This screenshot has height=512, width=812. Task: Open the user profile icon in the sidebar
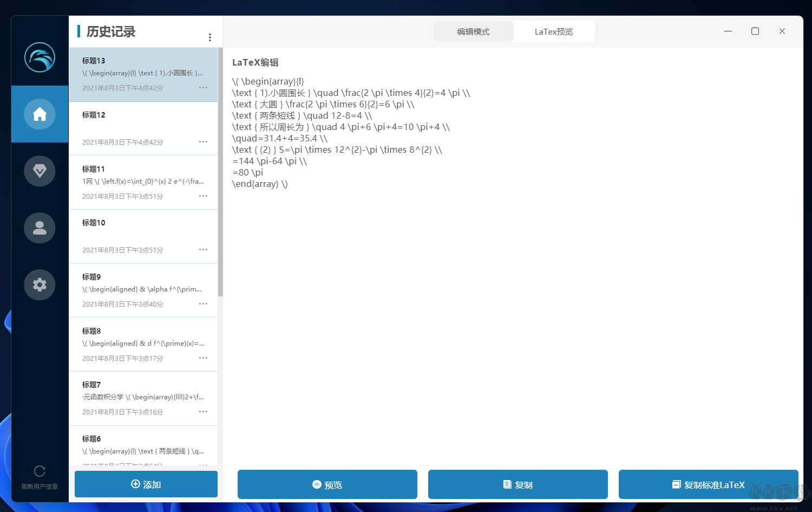[40, 228]
